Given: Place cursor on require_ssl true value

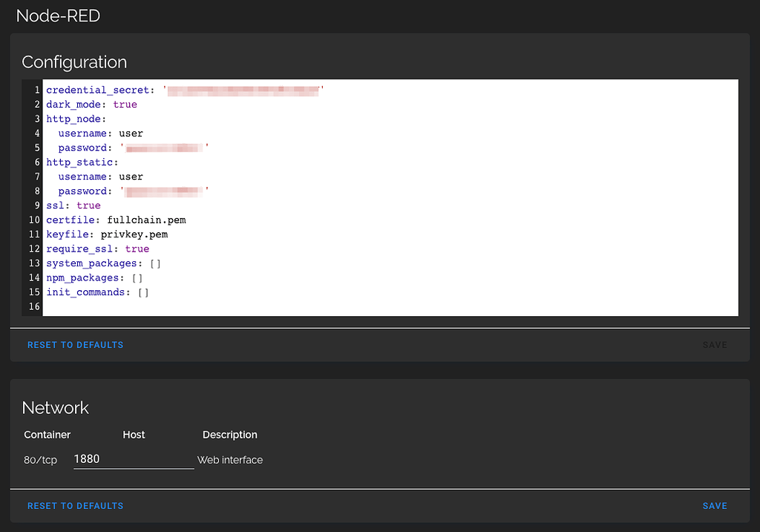Looking at the screenshot, I should pyautogui.click(x=137, y=249).
